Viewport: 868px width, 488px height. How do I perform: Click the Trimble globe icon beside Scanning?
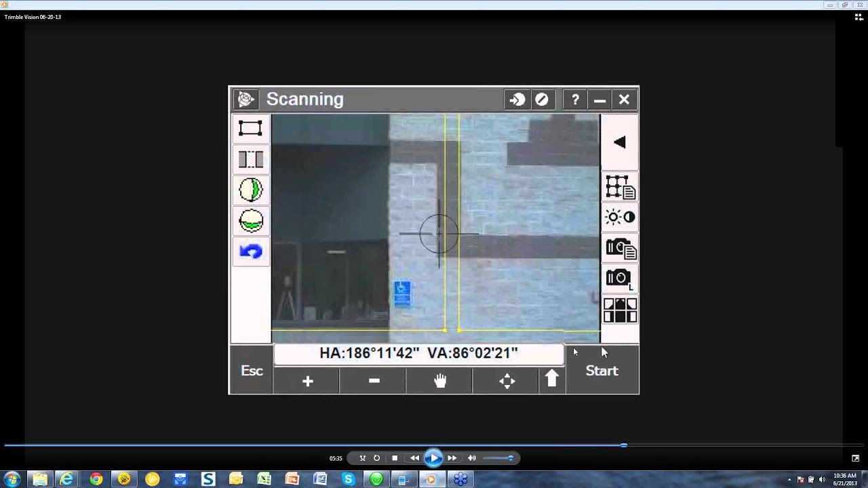245,100
